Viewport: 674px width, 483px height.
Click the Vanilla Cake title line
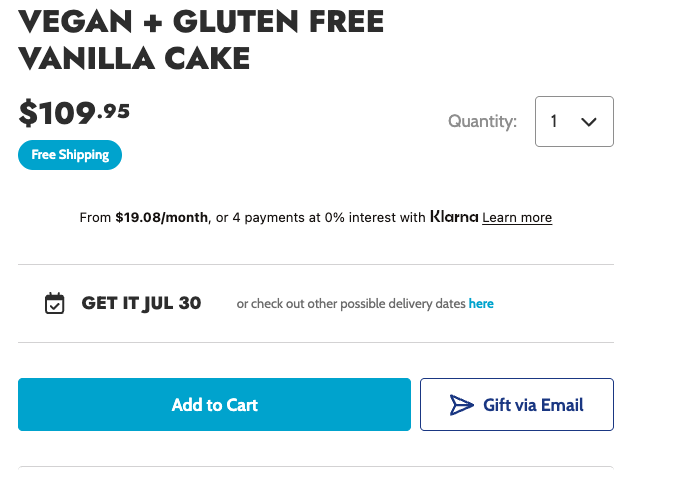(134, 58)
